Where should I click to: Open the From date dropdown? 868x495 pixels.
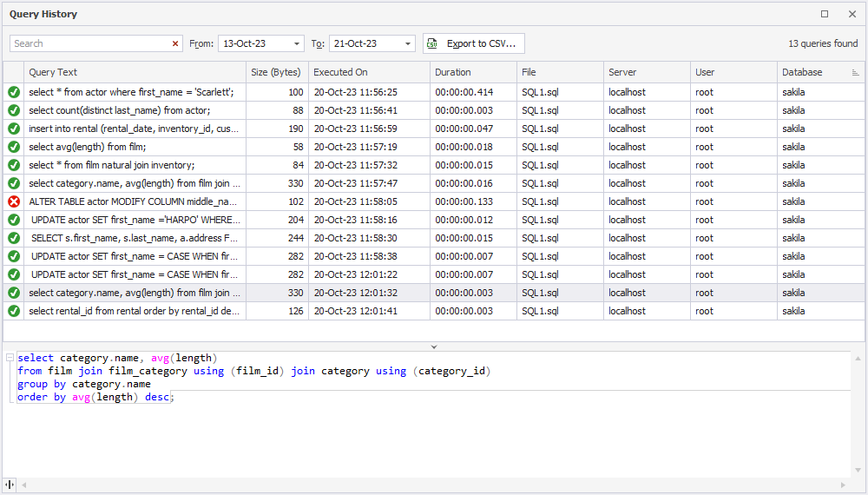point(297,43)
